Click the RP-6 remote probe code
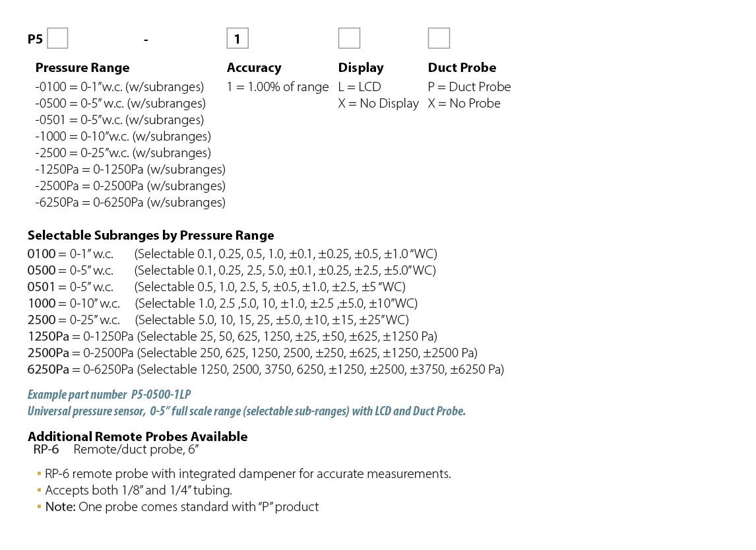 pyautogui.click(x=46, y=450)
